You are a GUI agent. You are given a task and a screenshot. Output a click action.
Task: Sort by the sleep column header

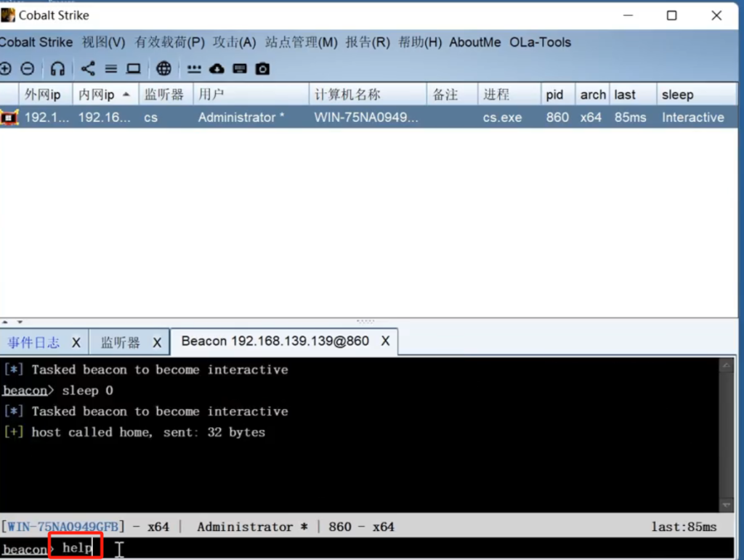pyautogui.click(x=697, y=94)
